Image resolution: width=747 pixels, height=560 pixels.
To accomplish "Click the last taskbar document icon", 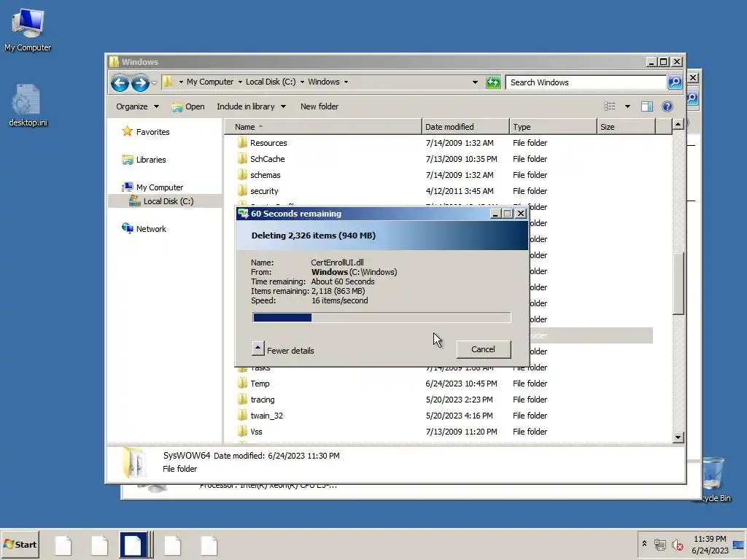I will [x=209, y=545].
